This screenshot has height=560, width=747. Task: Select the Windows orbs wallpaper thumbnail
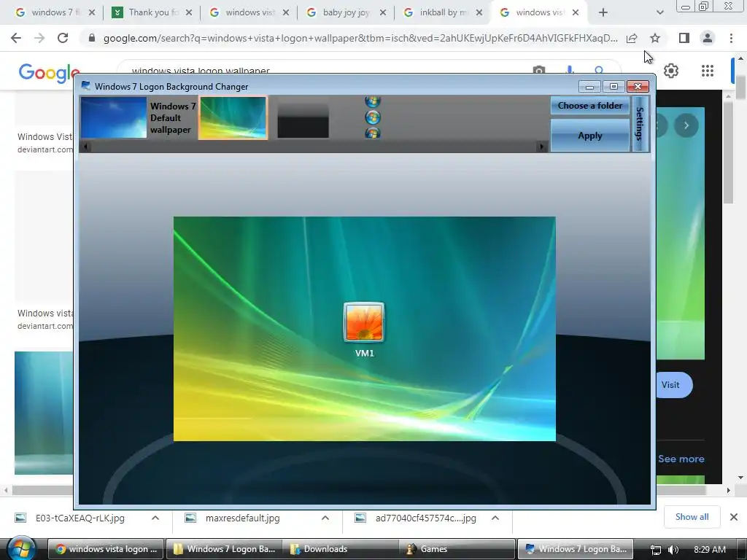(x=373, y=117)
